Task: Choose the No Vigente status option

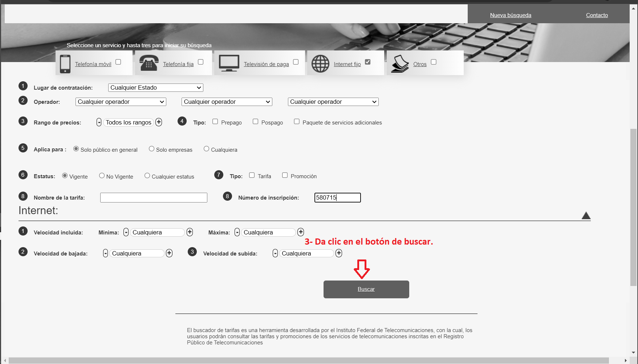Action: (102, 175)
